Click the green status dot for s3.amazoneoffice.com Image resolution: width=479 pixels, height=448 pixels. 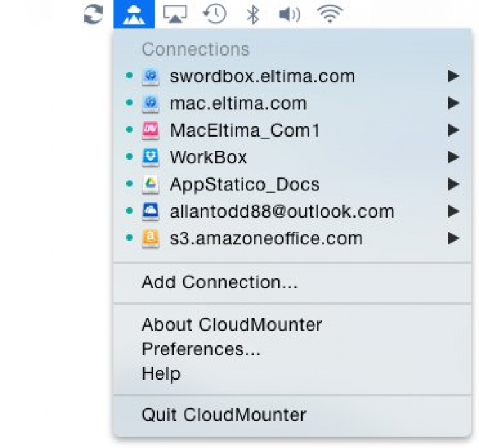[130, 237]
